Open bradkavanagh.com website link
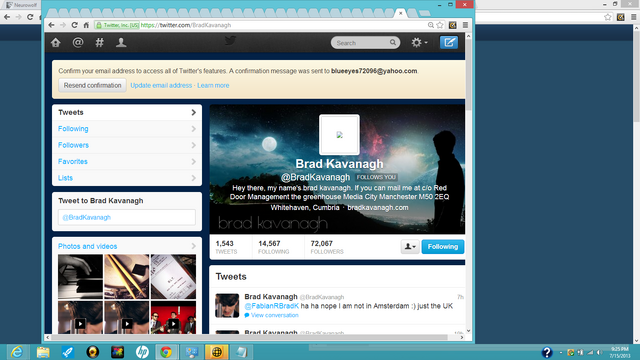640x360 pixels. pos(378,207)
